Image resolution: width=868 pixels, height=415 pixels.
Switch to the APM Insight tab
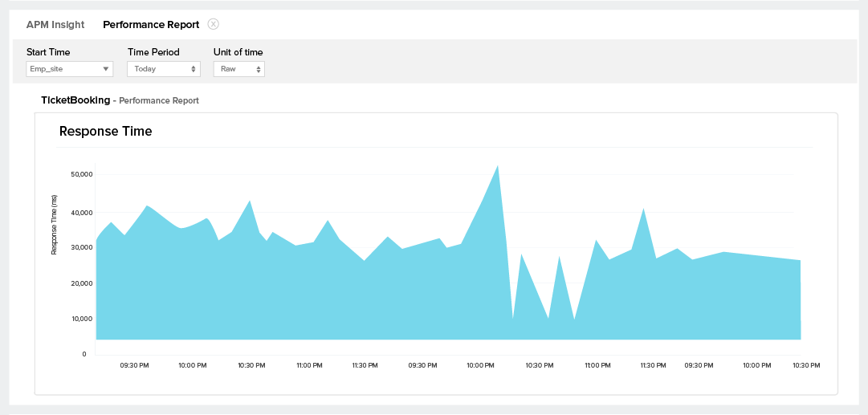tap(55, 25)
